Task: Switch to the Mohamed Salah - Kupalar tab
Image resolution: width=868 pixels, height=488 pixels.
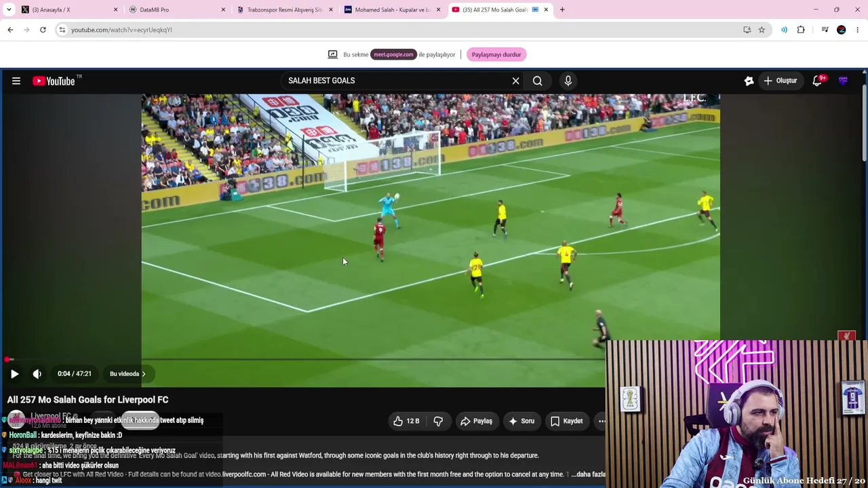Action: point(392,9)
